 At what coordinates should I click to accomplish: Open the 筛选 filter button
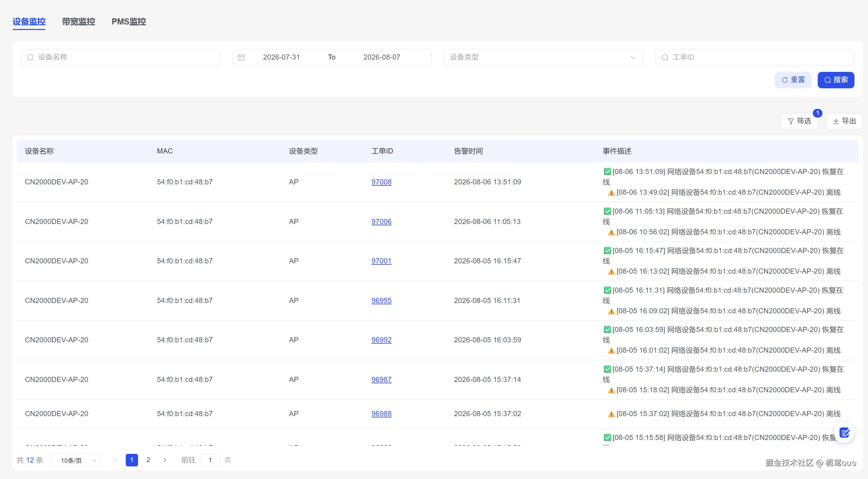pyautogui.click(x=799, y=121)
